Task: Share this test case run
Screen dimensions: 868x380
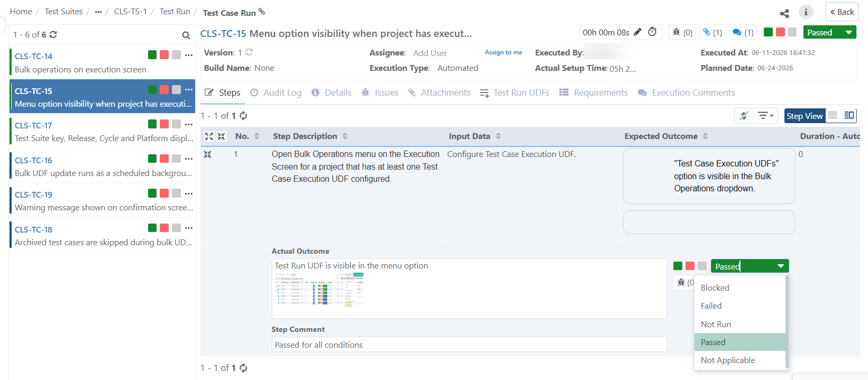Action: [x=784, y=13]
